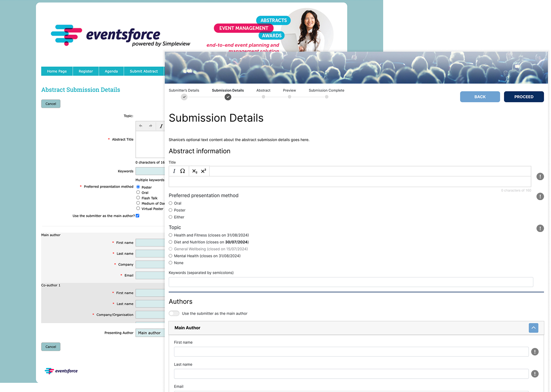Viewport: 551px width, 392px height.
Task: Collapse the Main Author panel
Action: (x=533, y=328)
